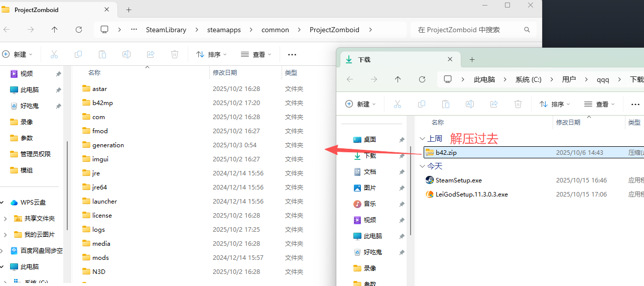Select b42.zip archive file
This screenshot has height=286, width=644.
446,152
